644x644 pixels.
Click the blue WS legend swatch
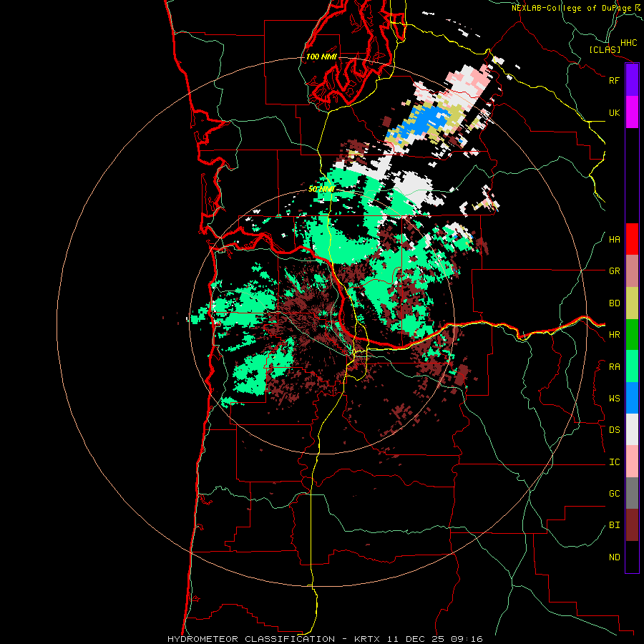tap(632, 398)
